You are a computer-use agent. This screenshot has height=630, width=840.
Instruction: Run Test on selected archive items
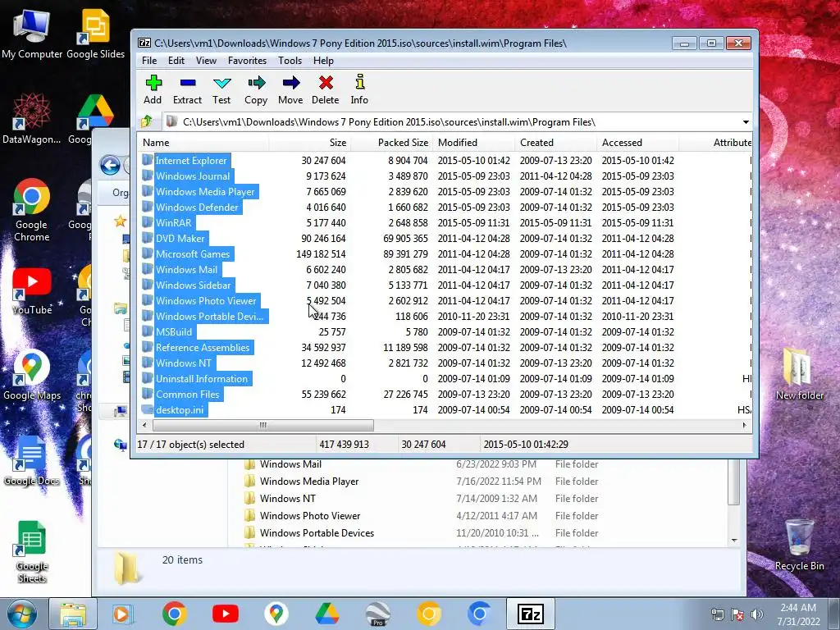click(x=221, y=89)
